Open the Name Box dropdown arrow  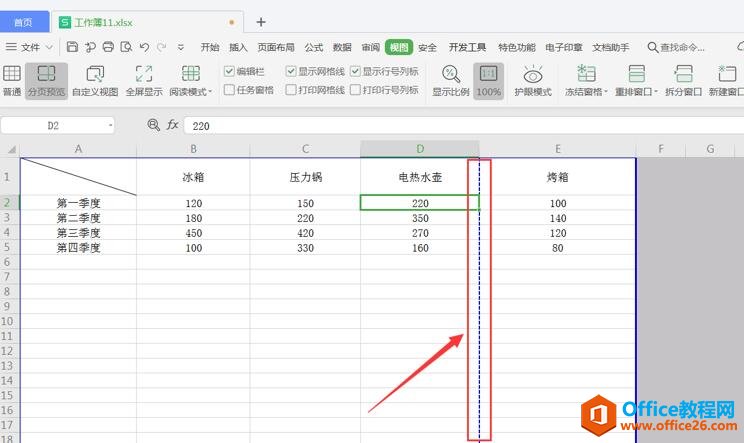click(x=111, y=125)
